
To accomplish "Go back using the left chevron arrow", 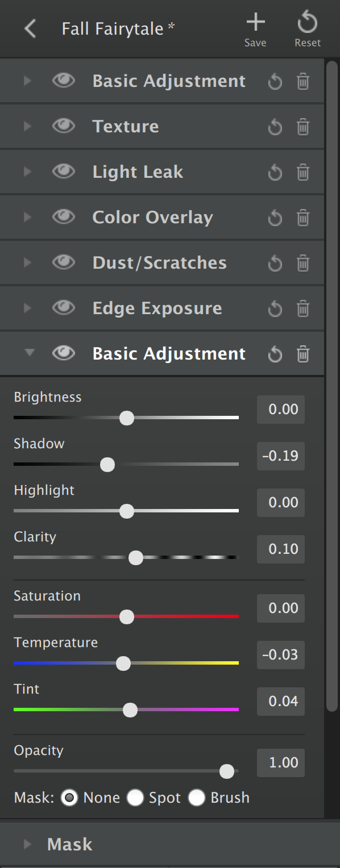I will tap(30, 28).
